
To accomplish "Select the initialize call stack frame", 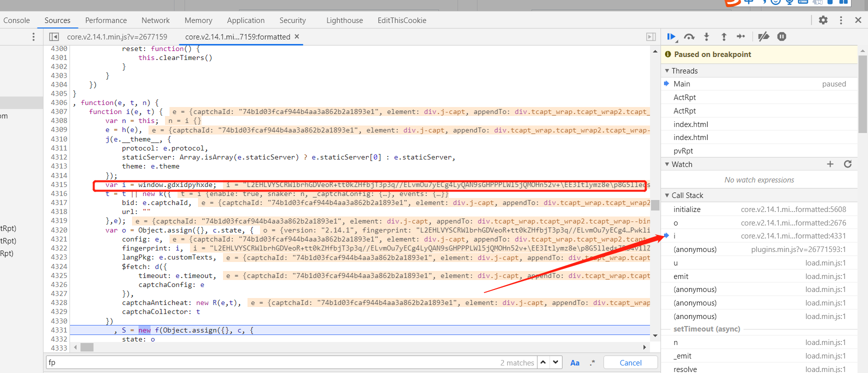I will (759, 209).
